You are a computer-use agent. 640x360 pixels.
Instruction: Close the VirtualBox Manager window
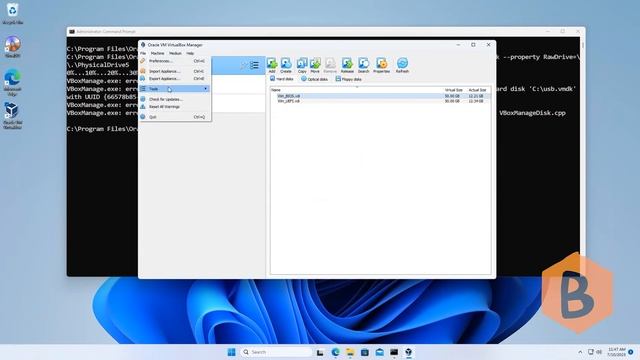(489, 44)
